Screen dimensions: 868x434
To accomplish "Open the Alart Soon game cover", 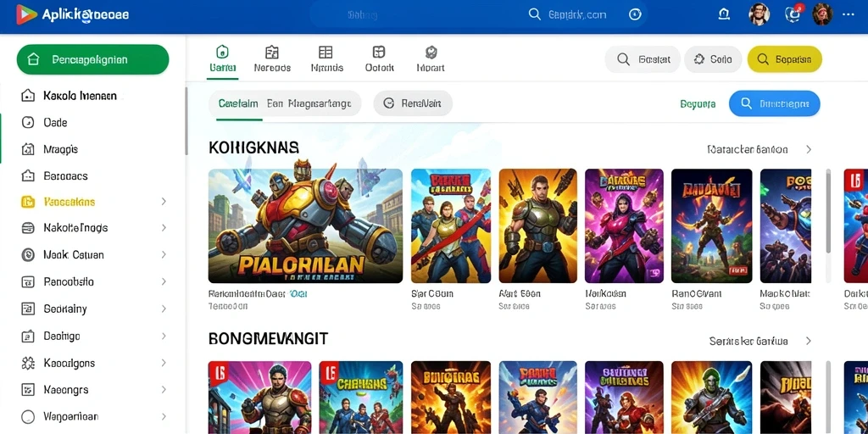I will point(537,225).
